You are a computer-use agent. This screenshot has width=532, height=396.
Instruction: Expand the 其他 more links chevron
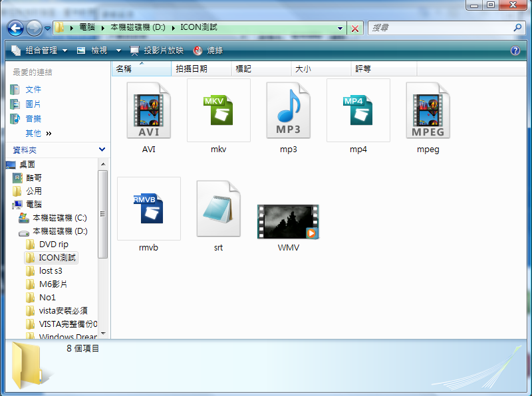pos(49,134)
